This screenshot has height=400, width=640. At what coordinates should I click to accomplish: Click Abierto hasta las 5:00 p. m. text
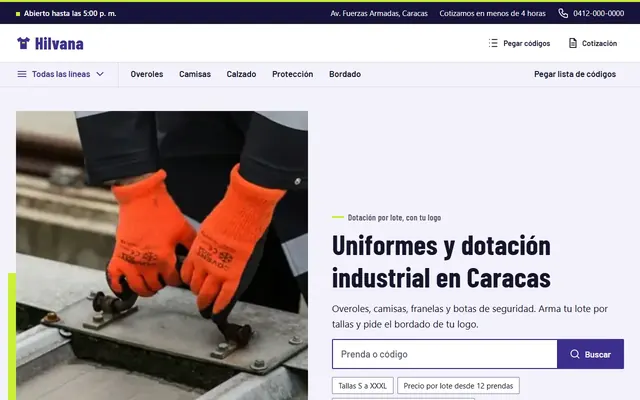pos(70,13)
